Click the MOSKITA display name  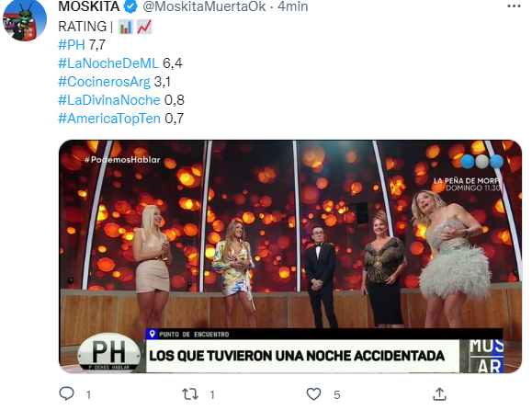tap(89, 6)
